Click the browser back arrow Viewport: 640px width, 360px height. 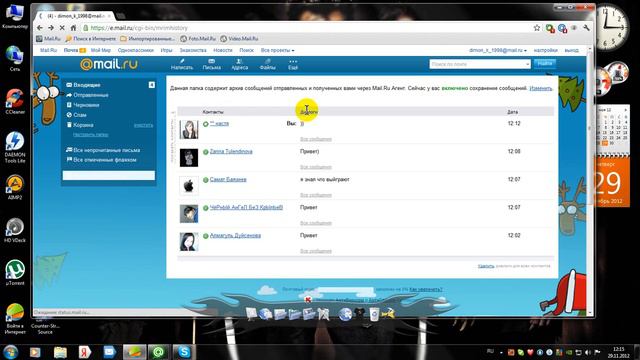click(40, 28)
